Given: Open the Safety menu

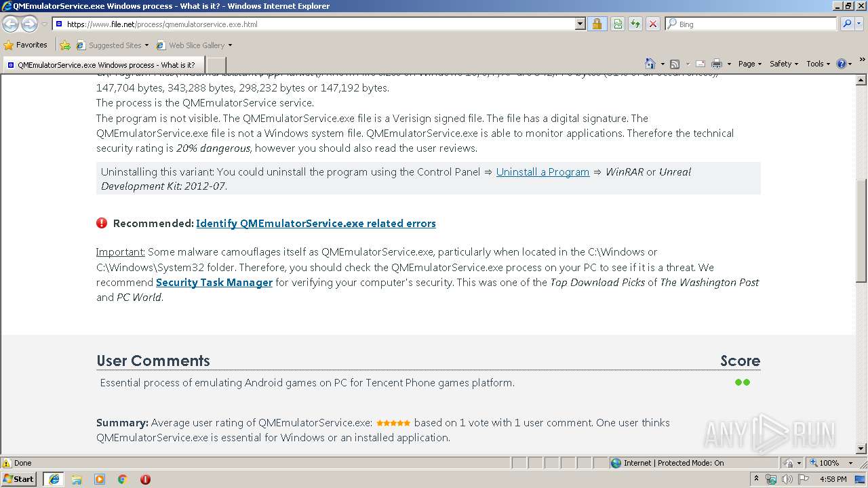Looking at the screenshot, I should tap(784, 64).
